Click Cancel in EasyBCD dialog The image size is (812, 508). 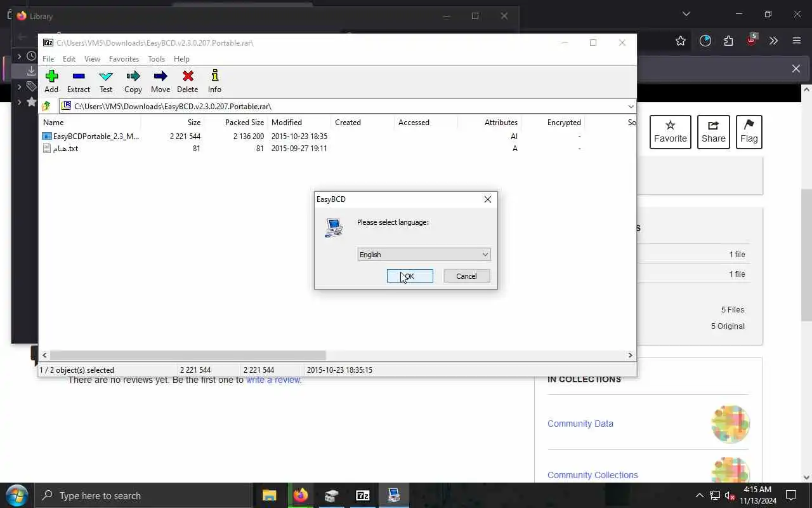click(466, 276)
